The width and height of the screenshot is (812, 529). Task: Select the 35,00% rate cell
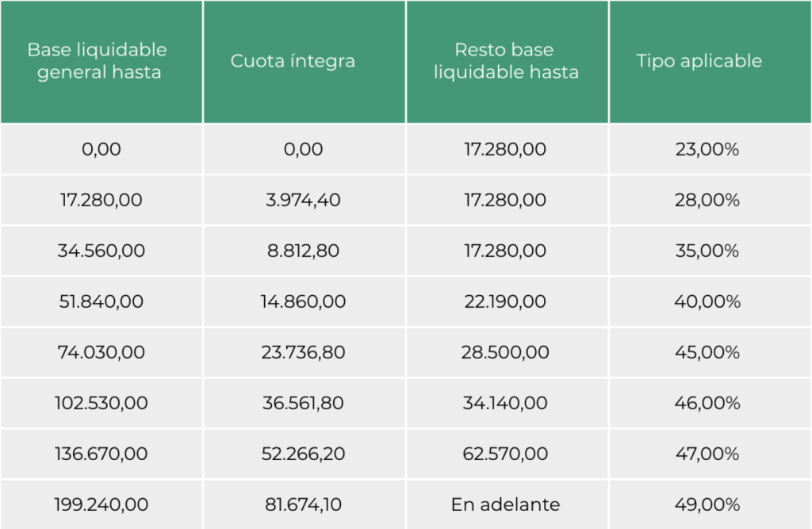click(710, 251)
